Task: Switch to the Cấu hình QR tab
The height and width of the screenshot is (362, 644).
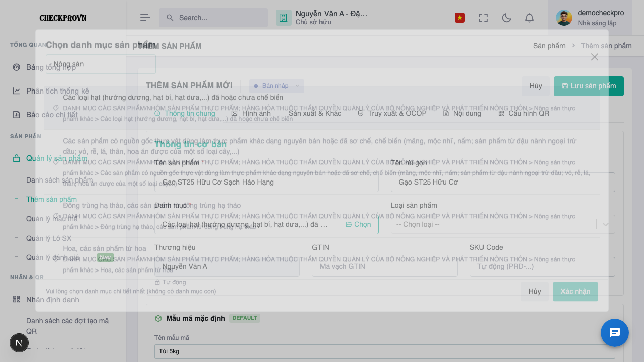Action: pyautogui.click(x=524, y=113)
